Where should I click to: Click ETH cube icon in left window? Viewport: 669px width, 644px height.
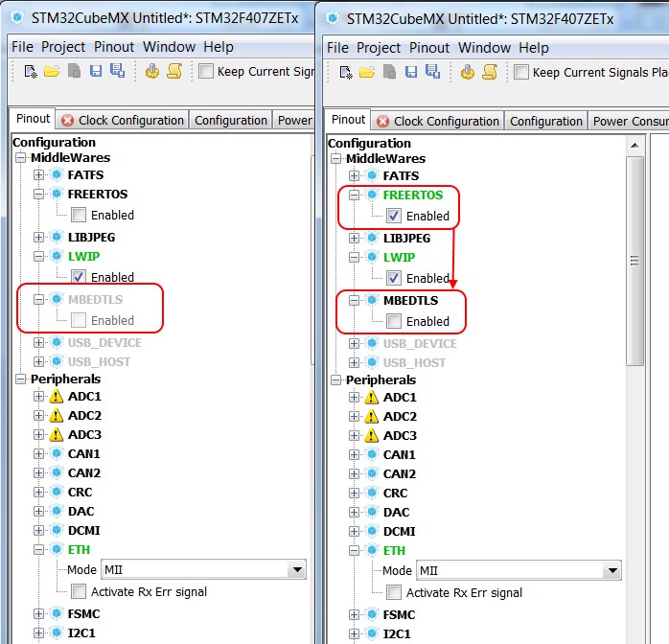[x=57, y=549]
